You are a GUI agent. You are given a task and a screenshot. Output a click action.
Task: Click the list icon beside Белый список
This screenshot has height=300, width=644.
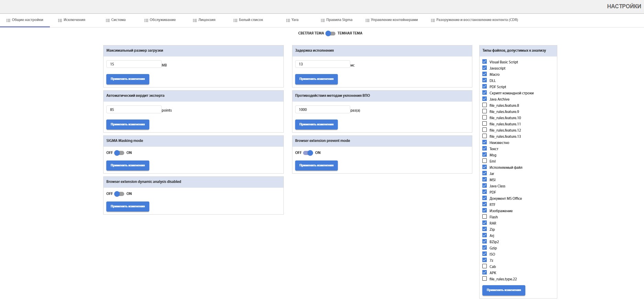(235, 20)
